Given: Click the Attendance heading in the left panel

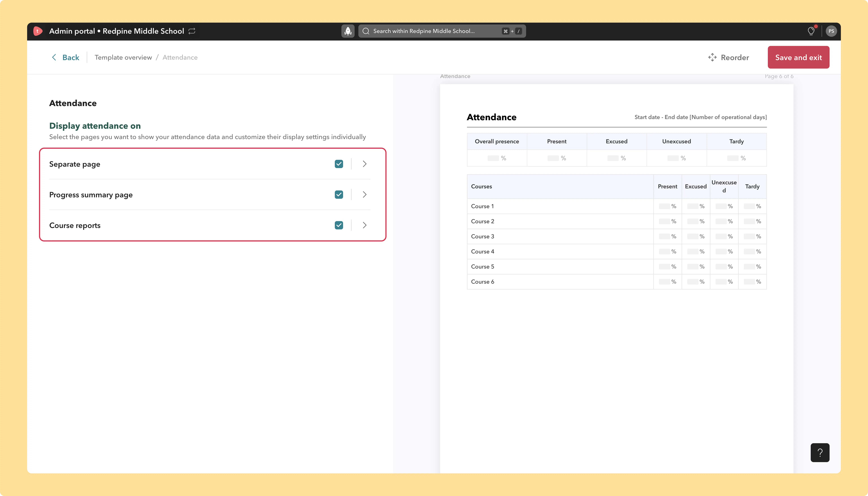Looking at the screenshot, I should pyautogui.click(x=73, y=103).
